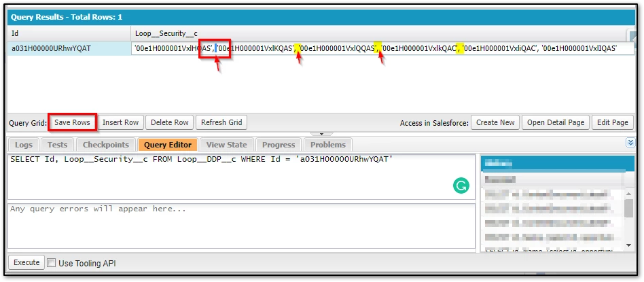This screenshot has width=644, height=282.
Task: Switch to the Tests tab
Action: 57,145
